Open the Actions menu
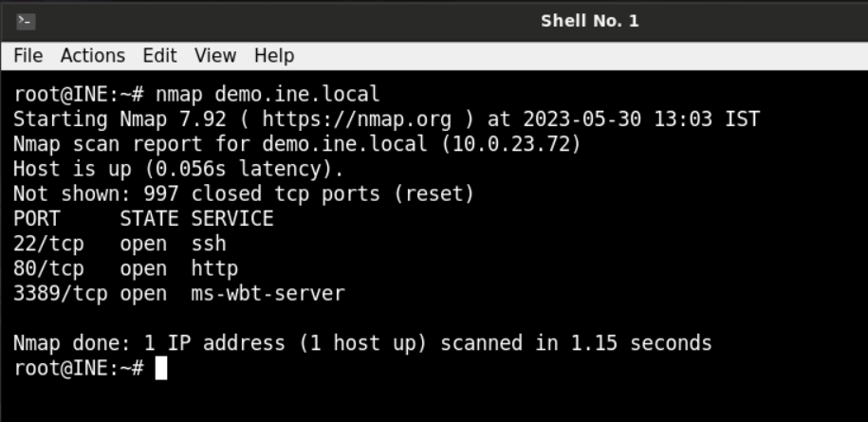 (93, 56)
